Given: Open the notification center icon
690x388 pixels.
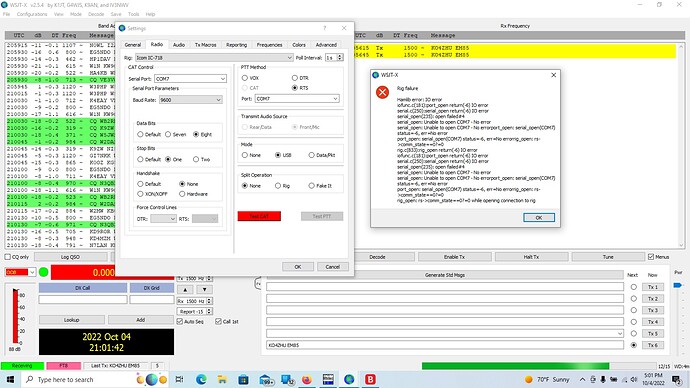Looking at the screenshot, I should tap(677, 379).
